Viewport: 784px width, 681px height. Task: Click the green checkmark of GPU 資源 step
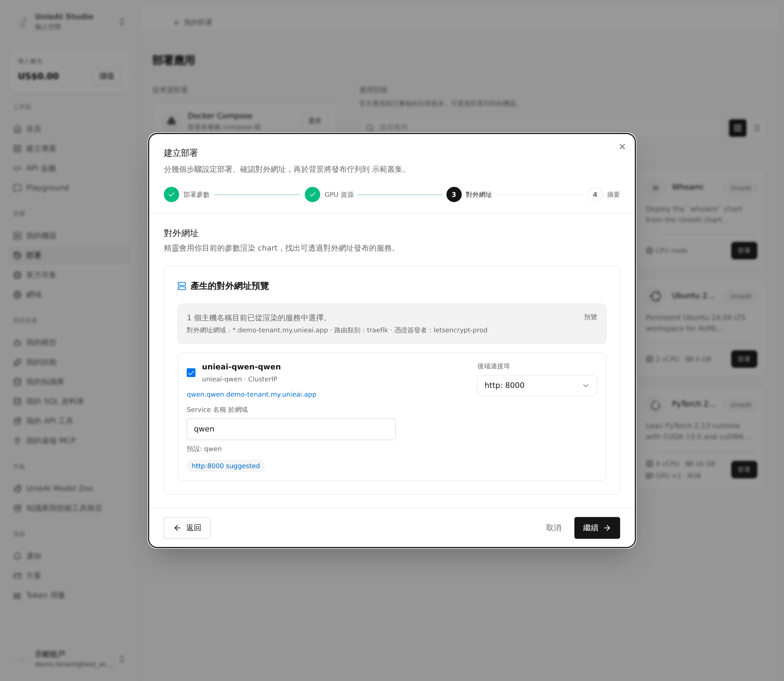point(312,195)
